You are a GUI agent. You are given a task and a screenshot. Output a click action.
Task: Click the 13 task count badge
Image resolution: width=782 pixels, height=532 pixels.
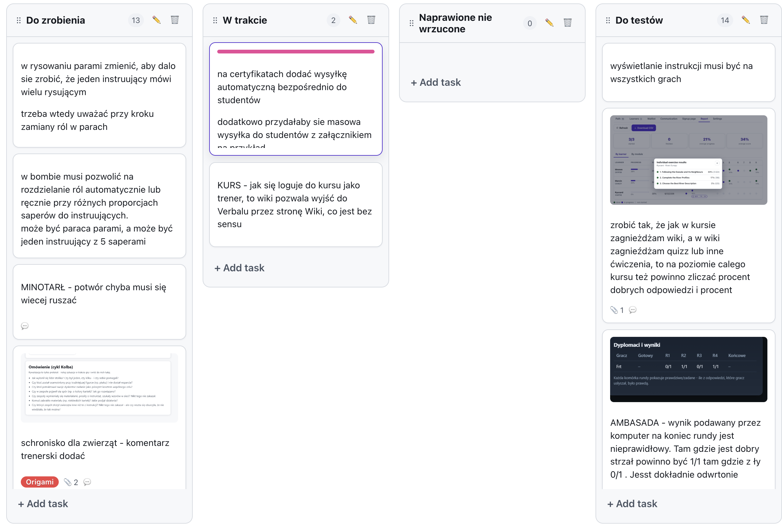pyautogui.click(x=136, y=20)
